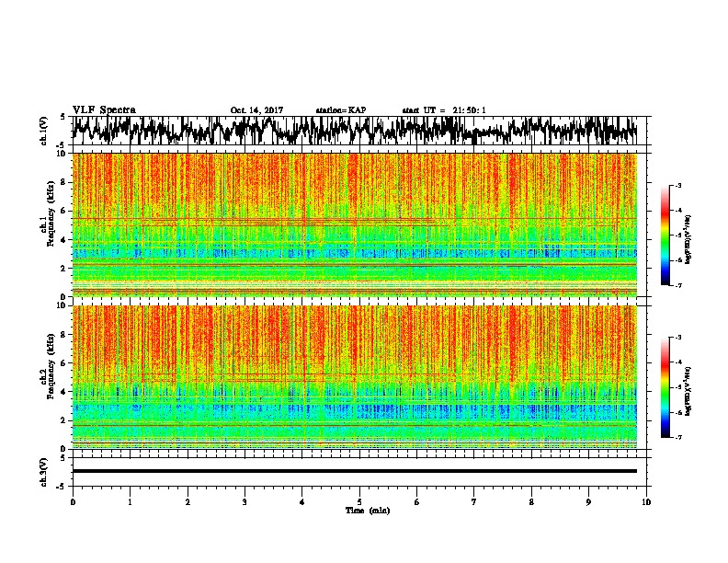Click the ch.1 colorbar "log(PSD)" units label
728x563 pixels.
coord(688,239)
